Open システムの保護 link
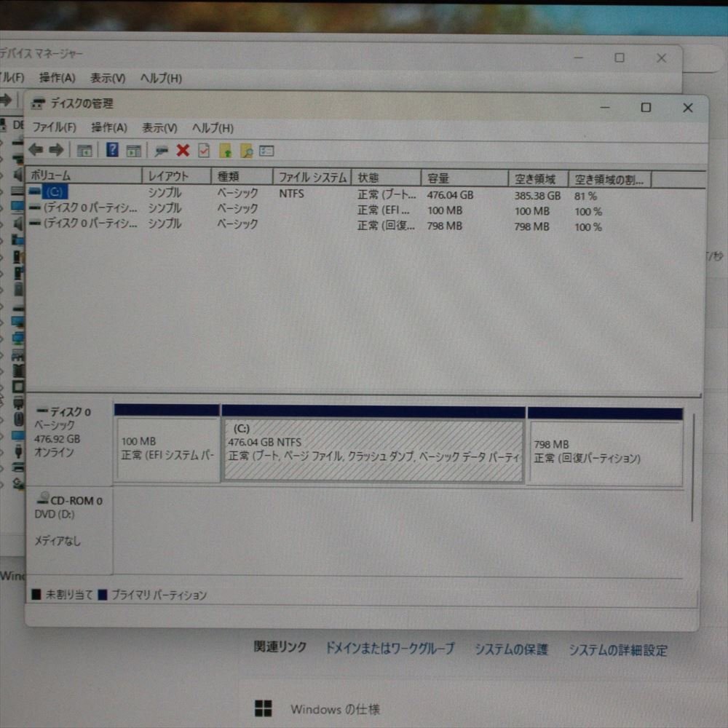728x728 pixels. pos(511,649)
